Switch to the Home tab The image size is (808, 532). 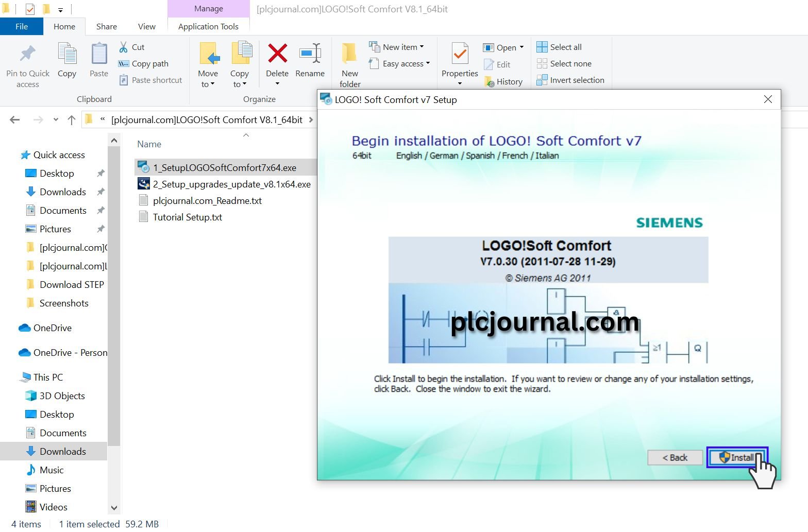64,26
